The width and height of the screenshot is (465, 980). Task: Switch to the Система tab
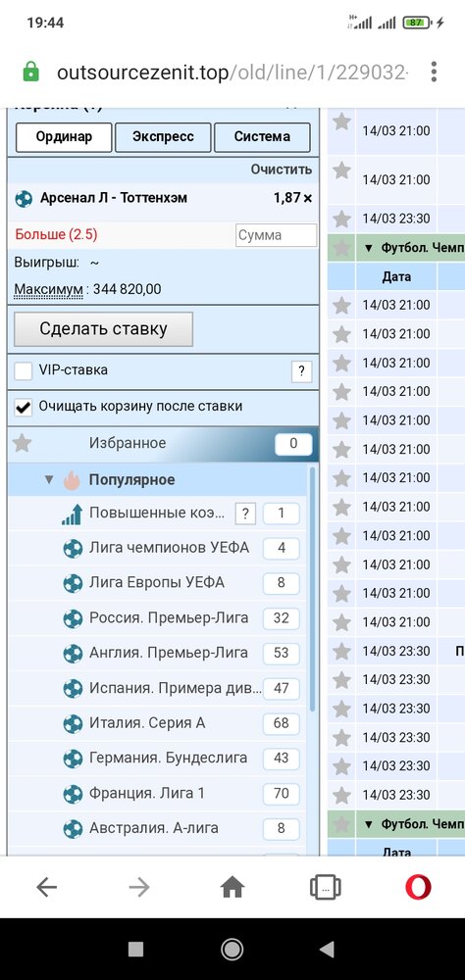(262, 137)
